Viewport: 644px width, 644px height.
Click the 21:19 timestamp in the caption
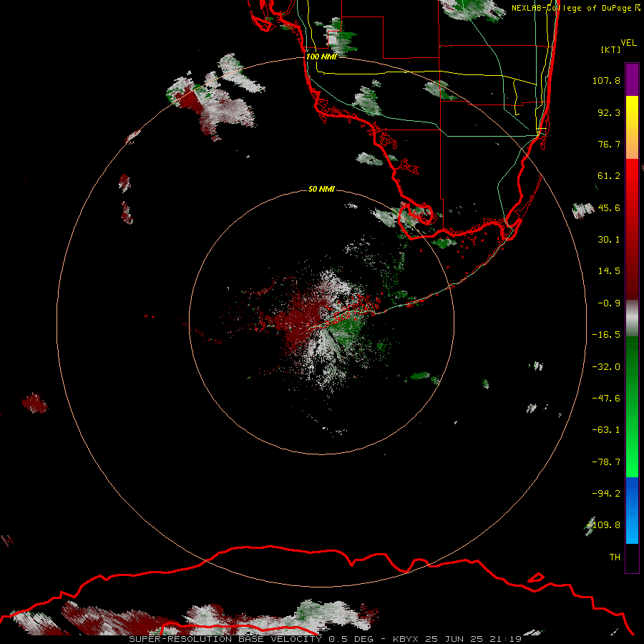[x=506, y=639]
